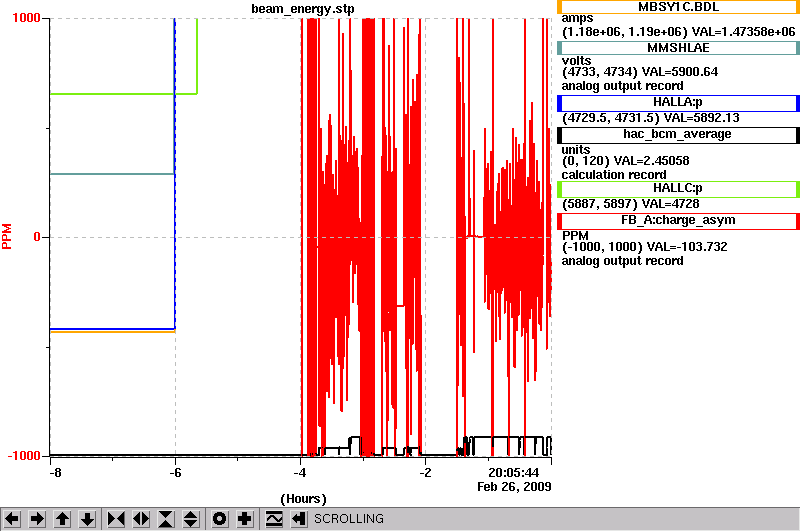Click the circle auto-scale toolbar icon
800x531 pixels.
pos(219,519)
